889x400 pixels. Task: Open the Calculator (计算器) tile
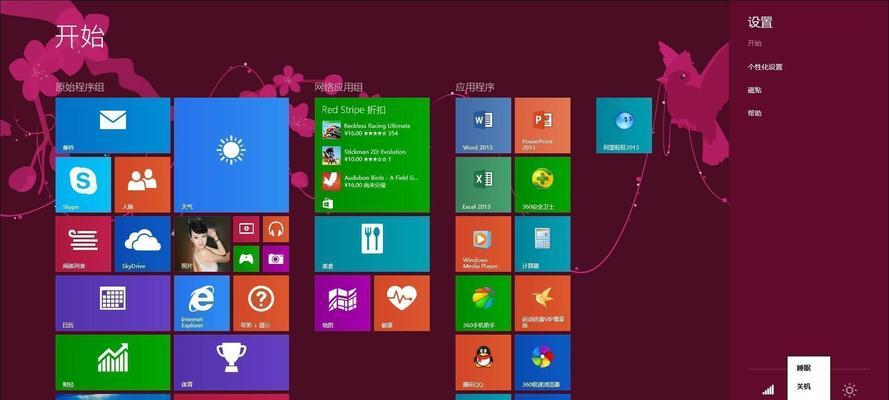542,244
